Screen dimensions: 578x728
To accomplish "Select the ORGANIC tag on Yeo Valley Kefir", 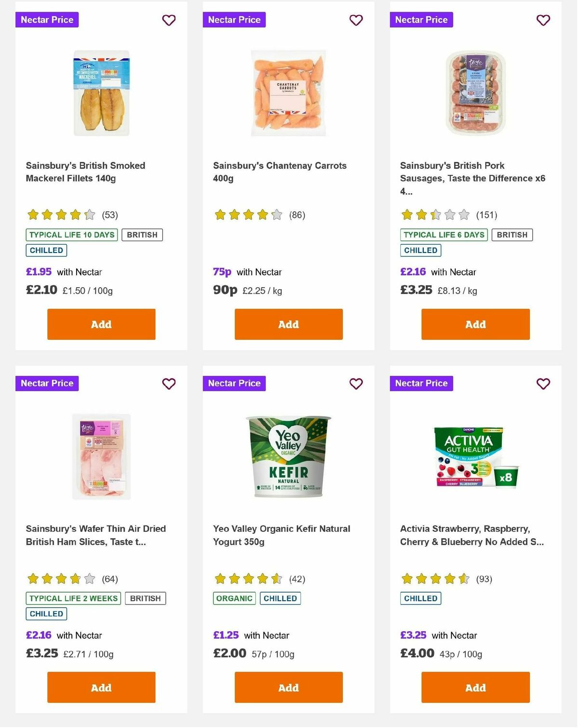I will [234, 598].
